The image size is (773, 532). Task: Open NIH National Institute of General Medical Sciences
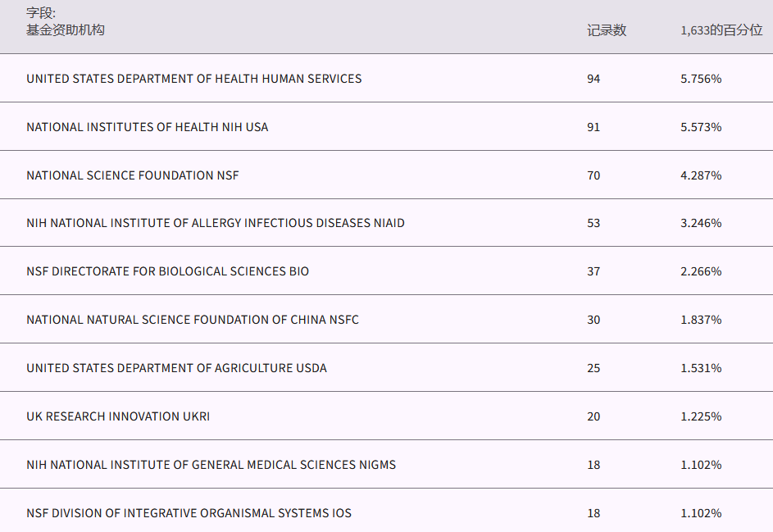pos(211,465)
